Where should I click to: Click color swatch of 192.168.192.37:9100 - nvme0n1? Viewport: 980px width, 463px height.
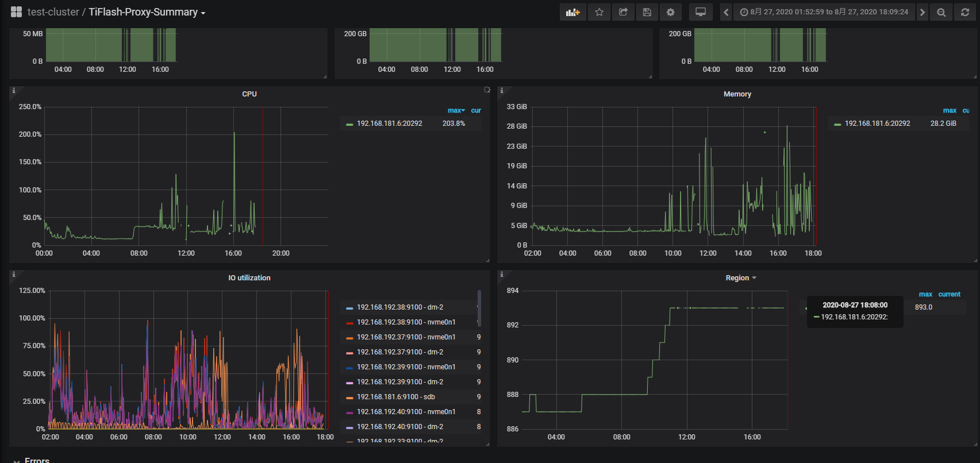click(349, 338)
